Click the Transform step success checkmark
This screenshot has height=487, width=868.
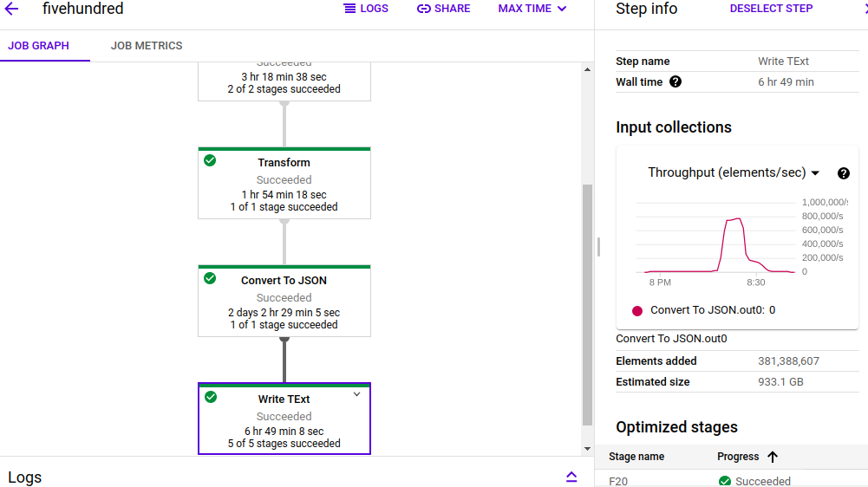click(210, 160)
